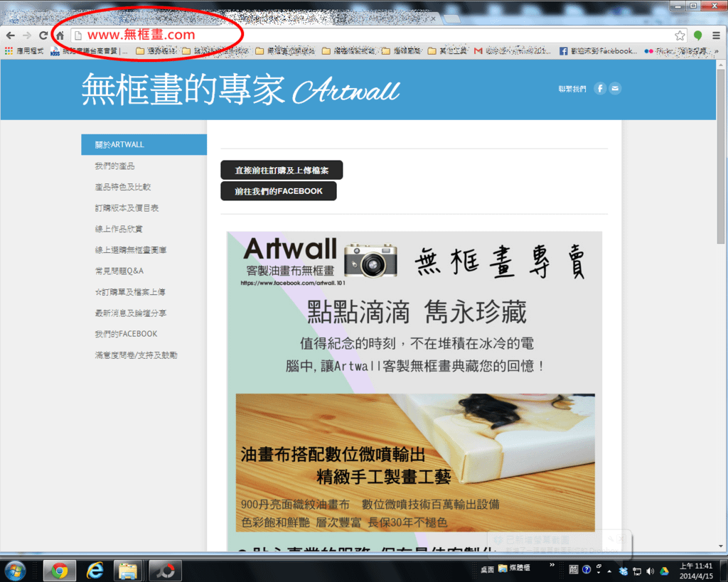The height and width of the screenshot is (582, 728).
Task: Open the red circular app in taskbar
Action: tap(165, 571)
